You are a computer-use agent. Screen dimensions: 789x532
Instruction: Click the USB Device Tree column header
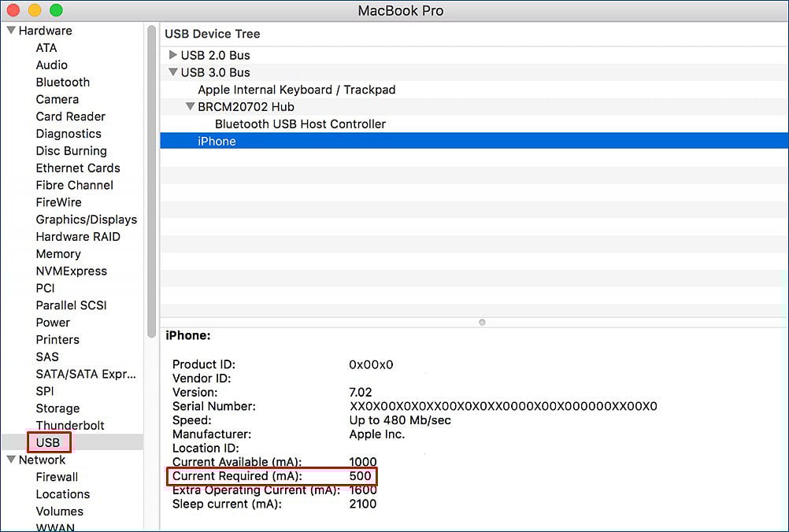coord(213,34)
